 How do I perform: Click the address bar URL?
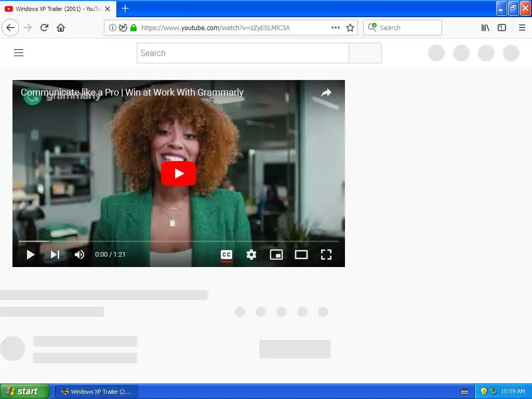pos(216,28)
